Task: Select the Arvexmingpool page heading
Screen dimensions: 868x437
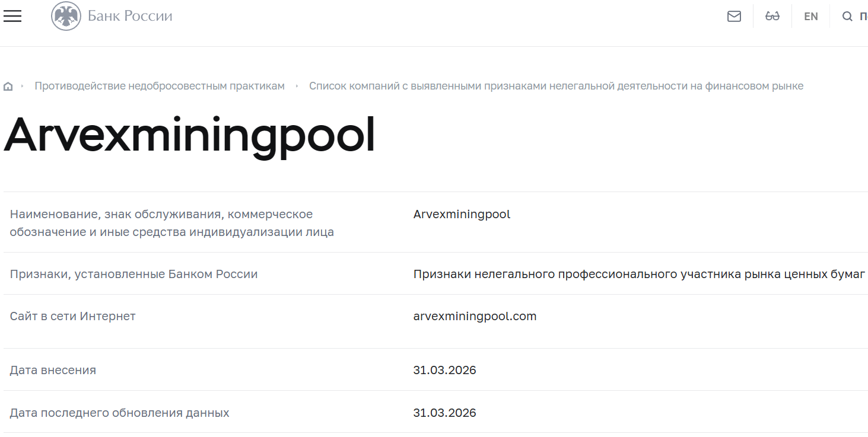Action: point(189,134)
